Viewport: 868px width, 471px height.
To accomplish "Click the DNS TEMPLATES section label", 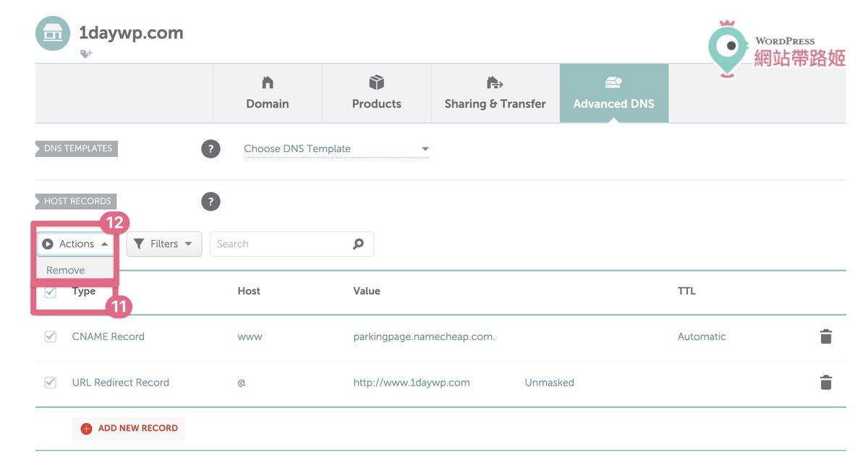I will (77, 148).
